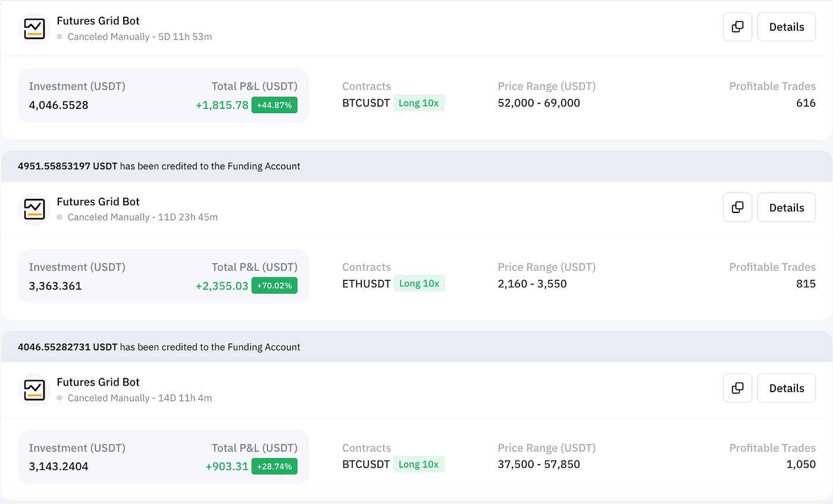
Task: Select the Long 10x tag on the BTCUSDT bot
Action: (x=419, y=102)
